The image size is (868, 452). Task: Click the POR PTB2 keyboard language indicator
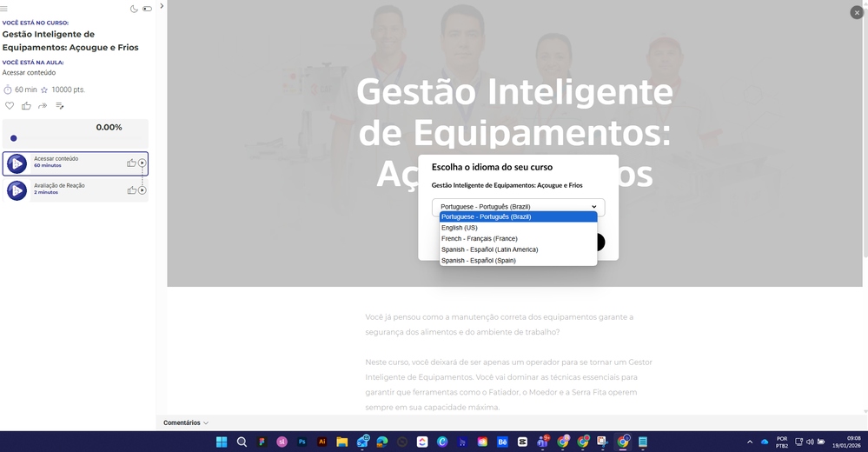[782, 442]
